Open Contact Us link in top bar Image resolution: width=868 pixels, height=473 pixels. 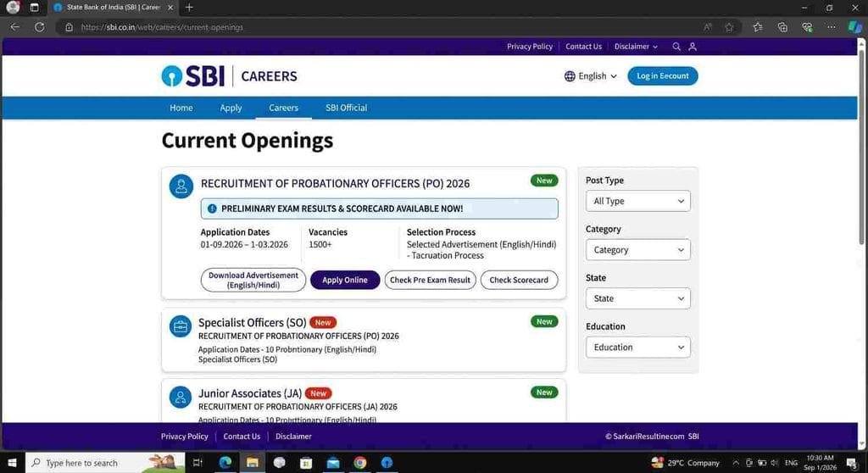tap(583, 47)
